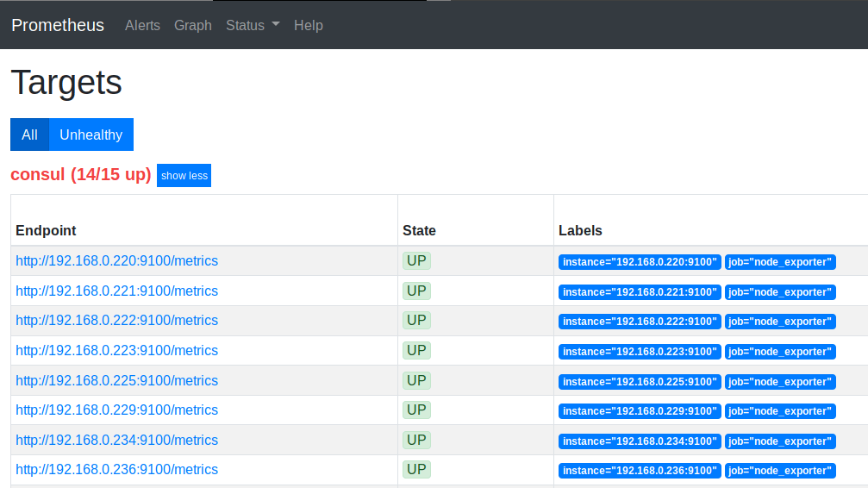
Task: Open the 192.168.0.220:9100 metrics endpoint
Action: 117,261
